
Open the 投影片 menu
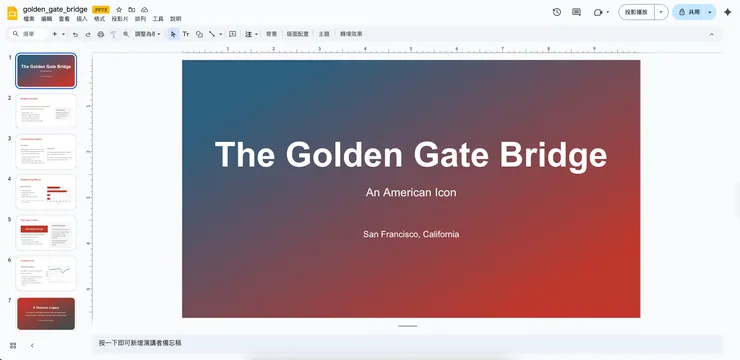click(x=119, y=19)
